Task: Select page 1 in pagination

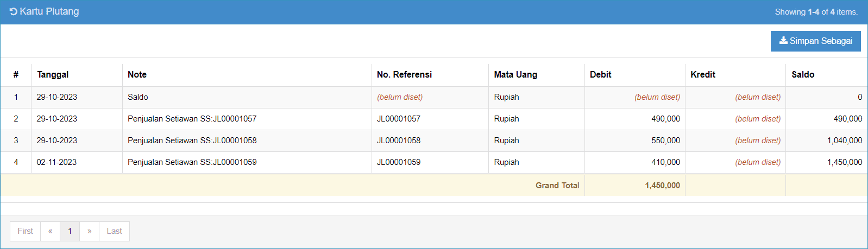Action: tap(70, 231)
